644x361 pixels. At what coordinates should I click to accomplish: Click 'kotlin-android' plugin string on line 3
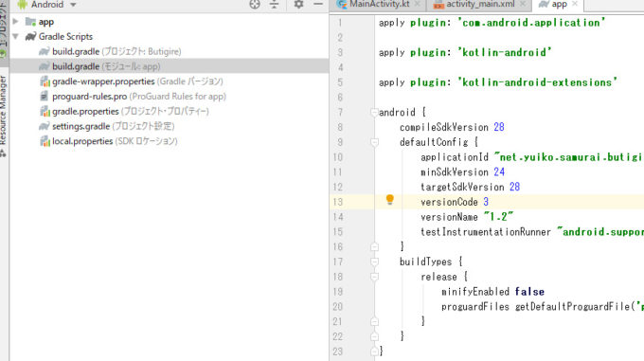[x=505, y=52]
